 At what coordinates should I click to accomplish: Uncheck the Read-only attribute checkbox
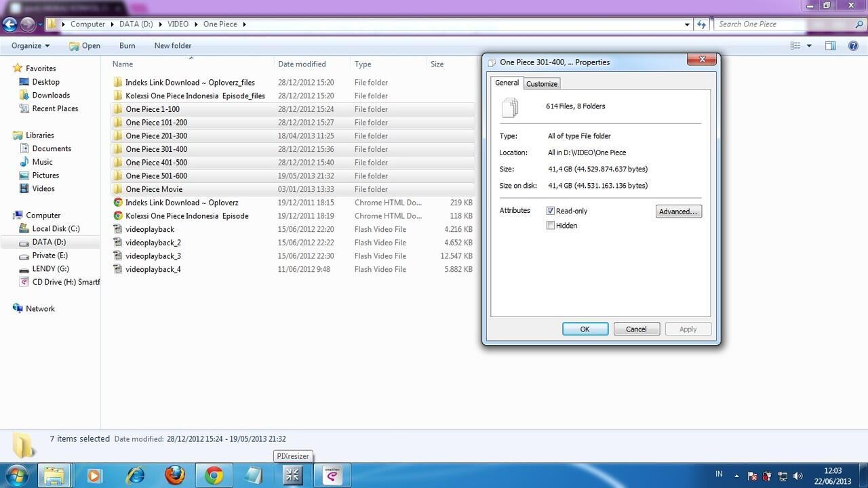[551, 211]
